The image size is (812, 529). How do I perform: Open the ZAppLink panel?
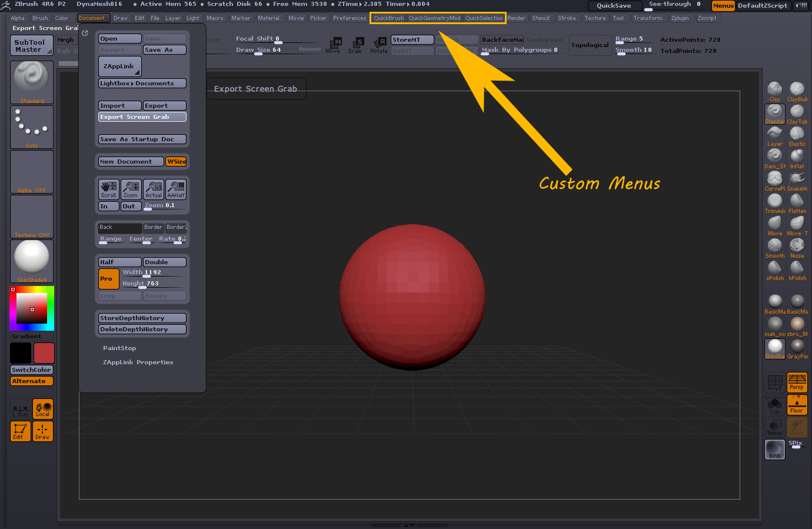(119, 66)
